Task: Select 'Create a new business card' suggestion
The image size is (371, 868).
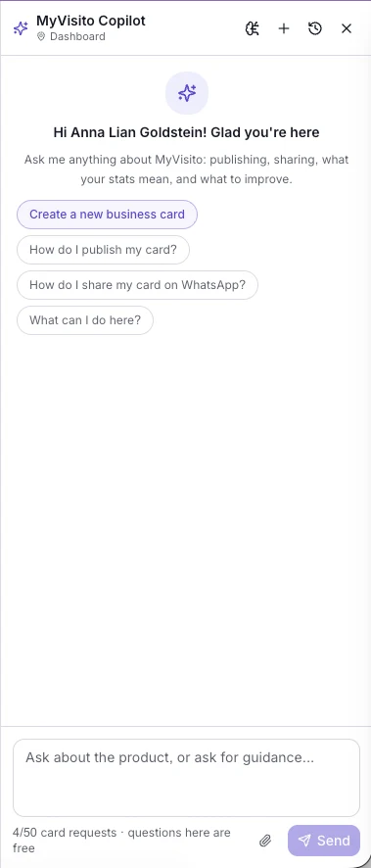Action: click(x=108, y=215)
